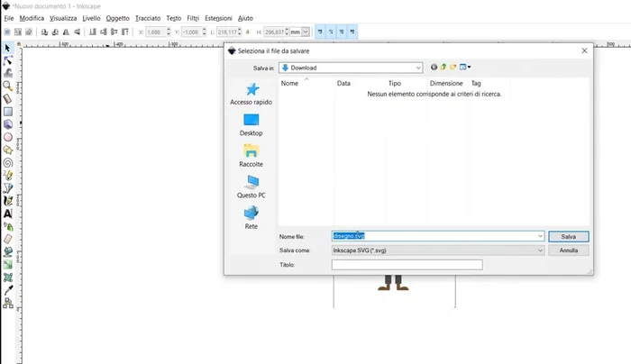Image resolution: width=631 pixels, height=364 pixels.
Task: Toggle move patterns with objects
Action: click(352, 32)
